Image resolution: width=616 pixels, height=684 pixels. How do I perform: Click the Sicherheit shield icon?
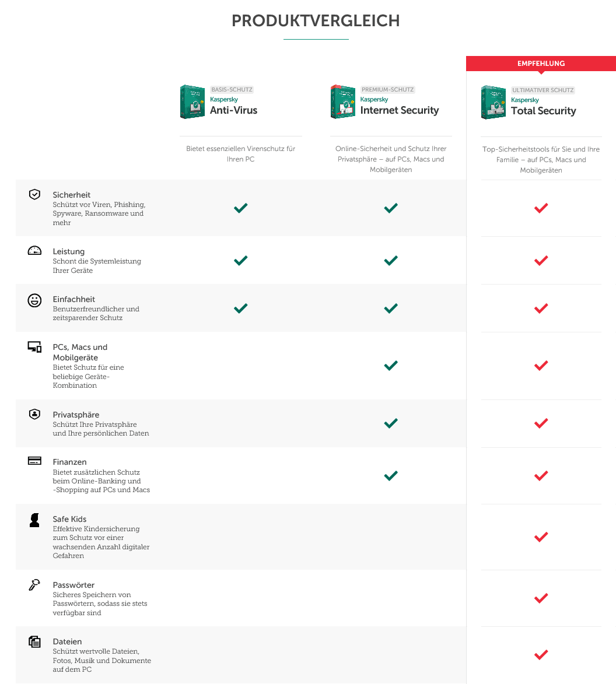pyautogui.click(x=34, y=194)
